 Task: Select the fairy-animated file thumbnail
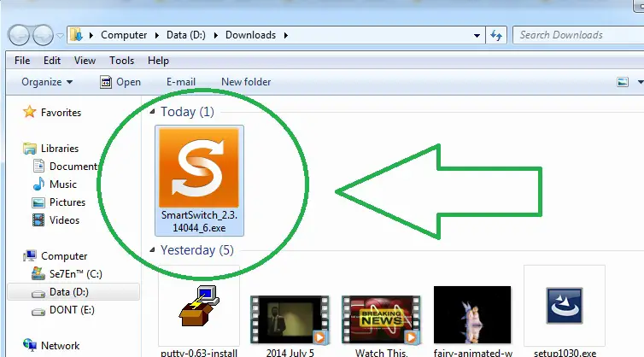point(472,314)
